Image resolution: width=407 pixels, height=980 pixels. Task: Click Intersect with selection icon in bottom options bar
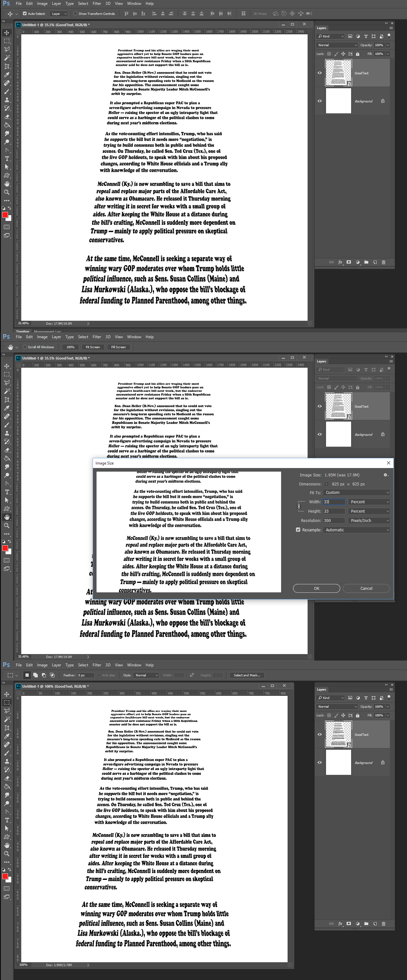coord(52,675)
